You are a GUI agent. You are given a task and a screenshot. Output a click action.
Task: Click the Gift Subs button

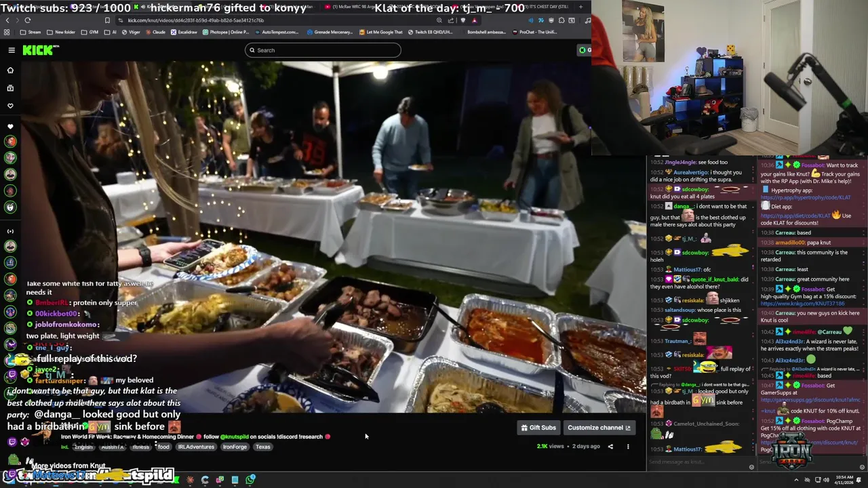pyautogui.click(x=538, y=428)
